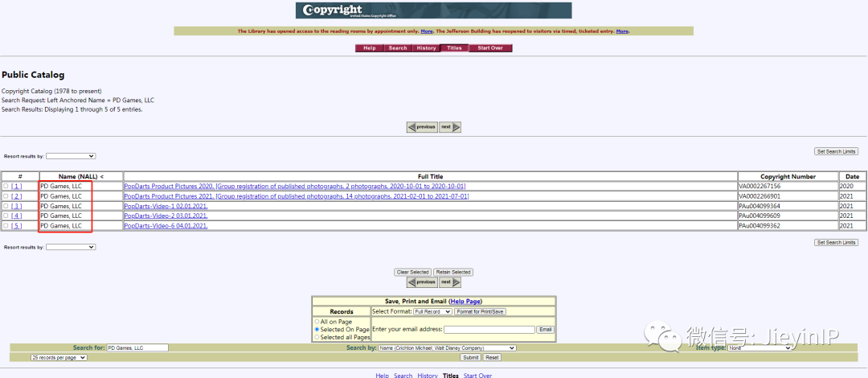Screen dimensions: 868x378
Task: Open PopDarts-Video-2 03.01.2021 link
Action: point(166,216)
